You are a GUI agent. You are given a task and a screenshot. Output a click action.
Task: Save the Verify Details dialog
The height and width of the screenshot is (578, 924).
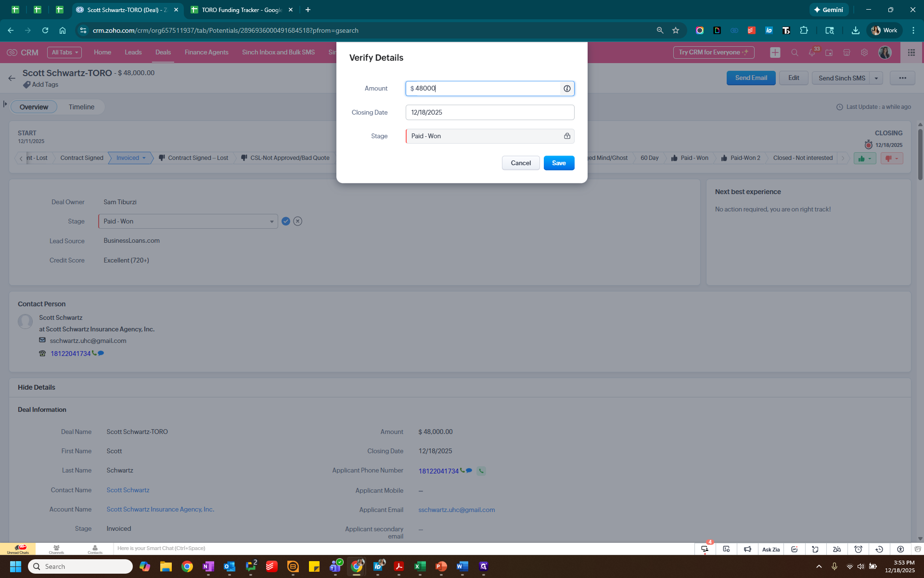559,163
